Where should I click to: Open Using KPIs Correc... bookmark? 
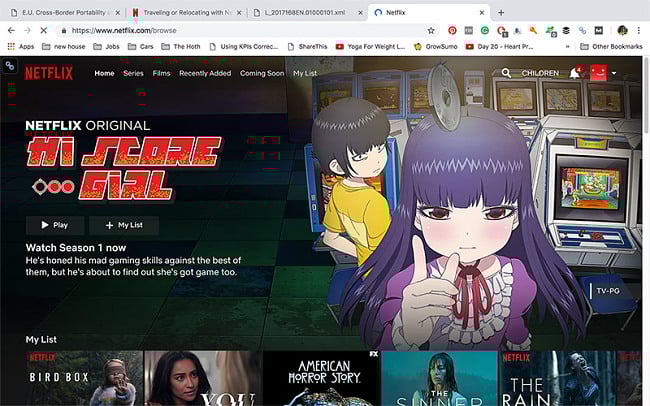point(244,46)
